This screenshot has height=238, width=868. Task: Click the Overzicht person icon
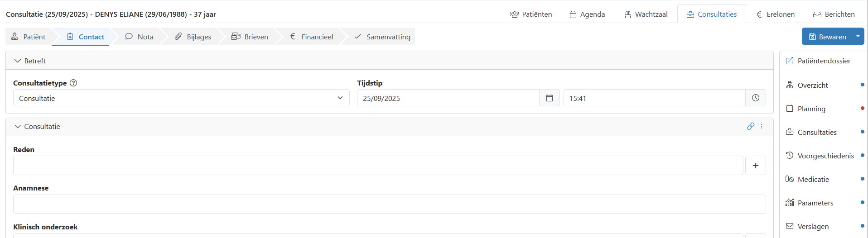(x=790, y=85)
